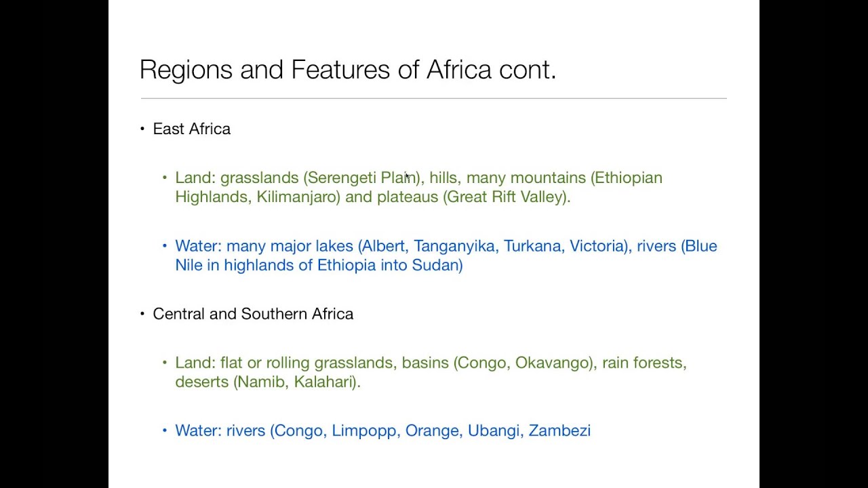Click the "East Africa" heading
This screenshot has width=868, height=488.
point(191,129)
